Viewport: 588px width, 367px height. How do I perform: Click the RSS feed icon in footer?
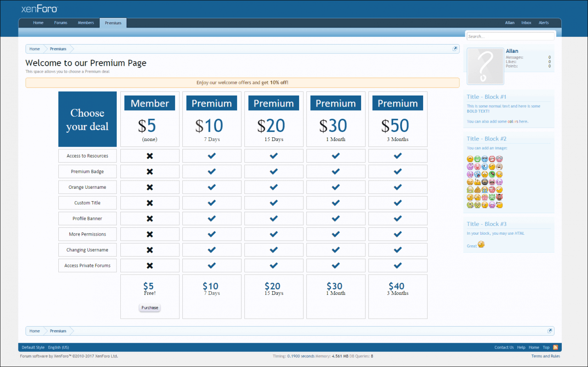click(555, 347)
